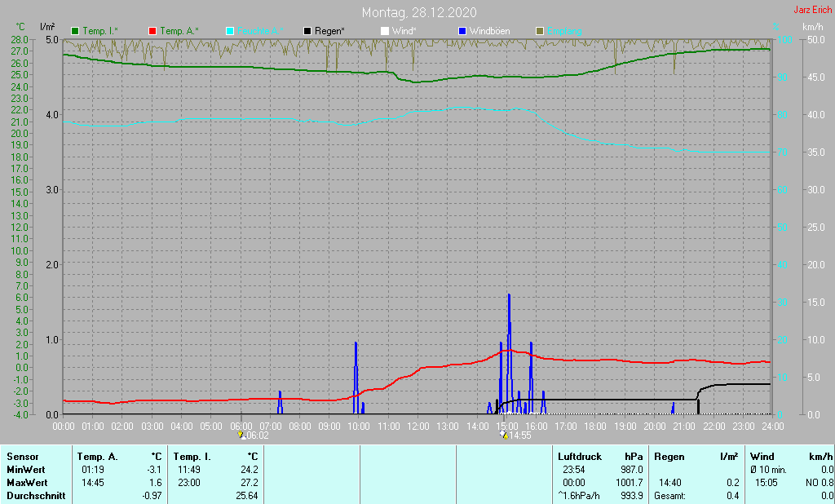This screenshot has width=835, height=504.
Task: Select the Durchschnitt row label
Action: tap(35, 496)
